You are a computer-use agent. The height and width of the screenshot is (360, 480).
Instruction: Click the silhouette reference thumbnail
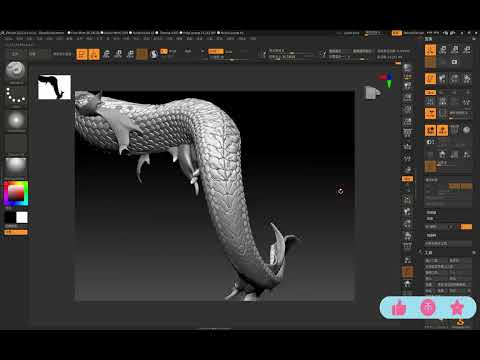pos(54,87)
